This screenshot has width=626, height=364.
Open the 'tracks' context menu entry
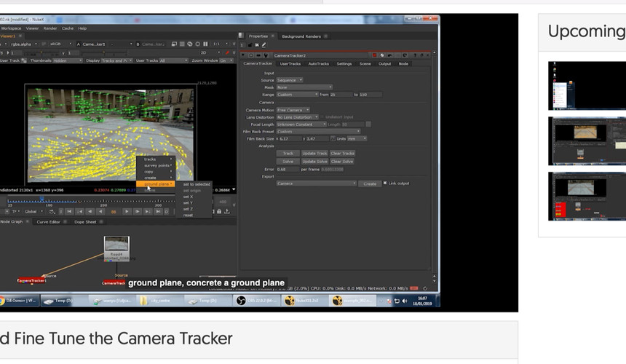[156, 159]
